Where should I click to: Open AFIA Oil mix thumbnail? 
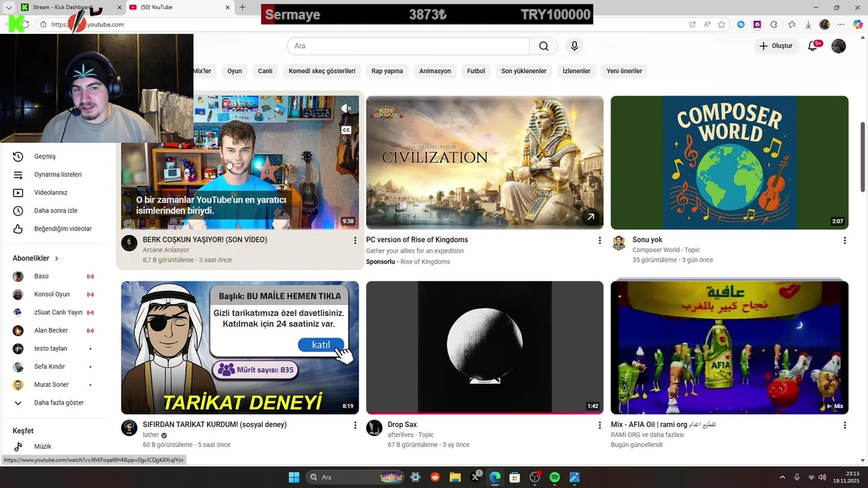[x=730, y=348]
